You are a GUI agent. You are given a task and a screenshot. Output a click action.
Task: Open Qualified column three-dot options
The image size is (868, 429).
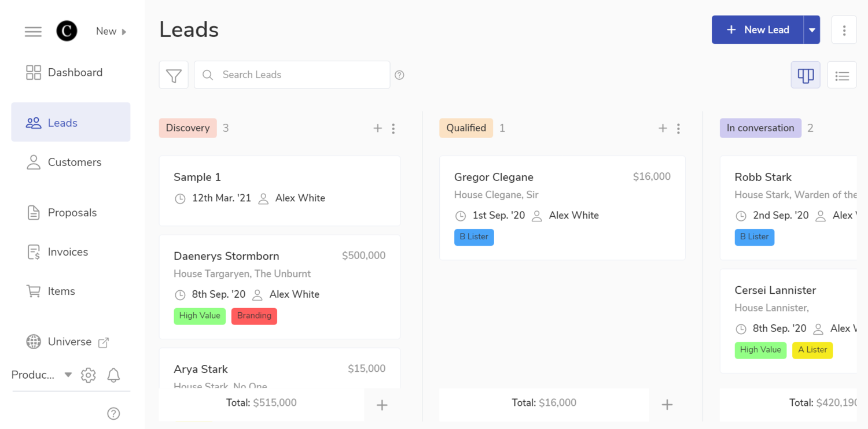tap(678, 128)
